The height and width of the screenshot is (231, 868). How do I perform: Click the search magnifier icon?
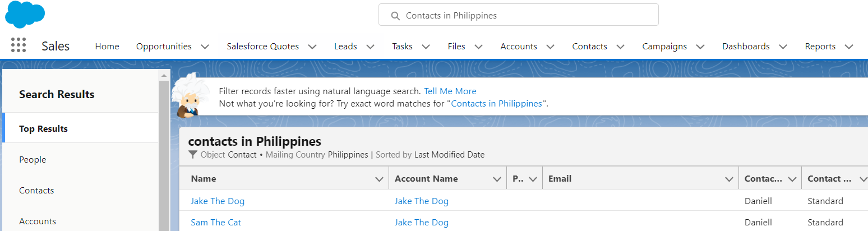395,16
